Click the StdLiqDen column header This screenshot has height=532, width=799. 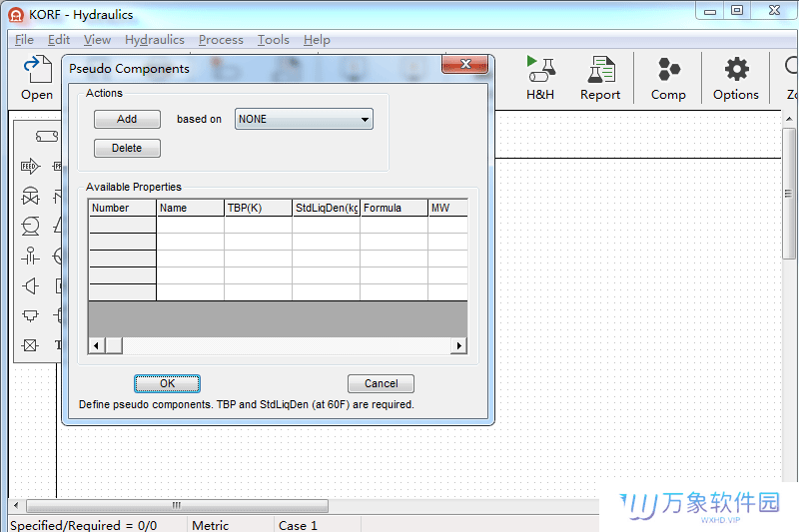coord(327,208)
